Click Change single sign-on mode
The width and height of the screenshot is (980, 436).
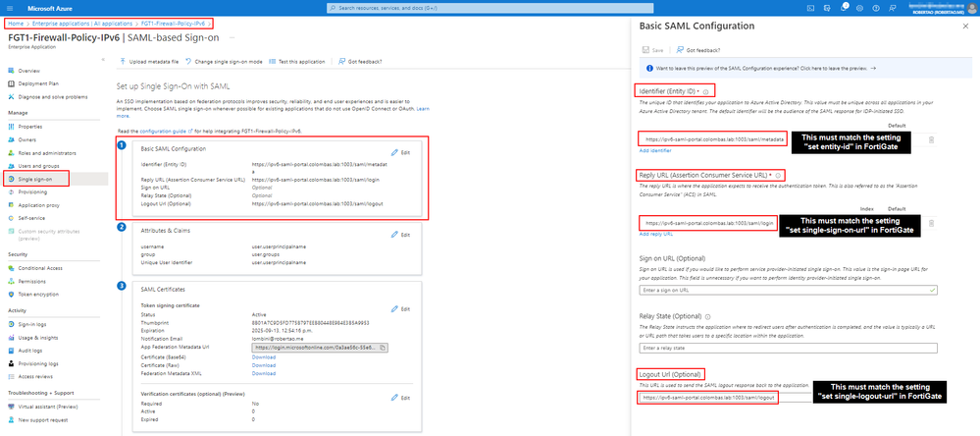tap(225, 62)
